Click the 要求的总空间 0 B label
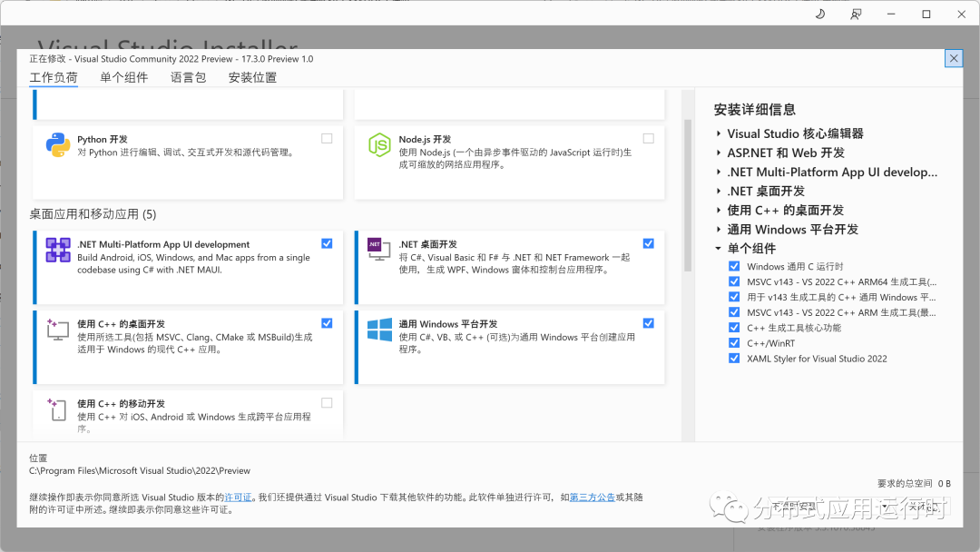 click(914, 483)
